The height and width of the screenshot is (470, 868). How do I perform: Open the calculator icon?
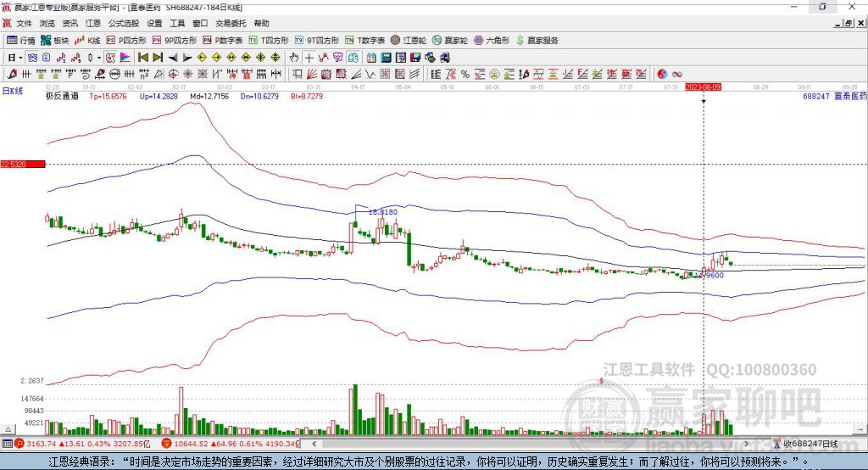coord(386,58)
